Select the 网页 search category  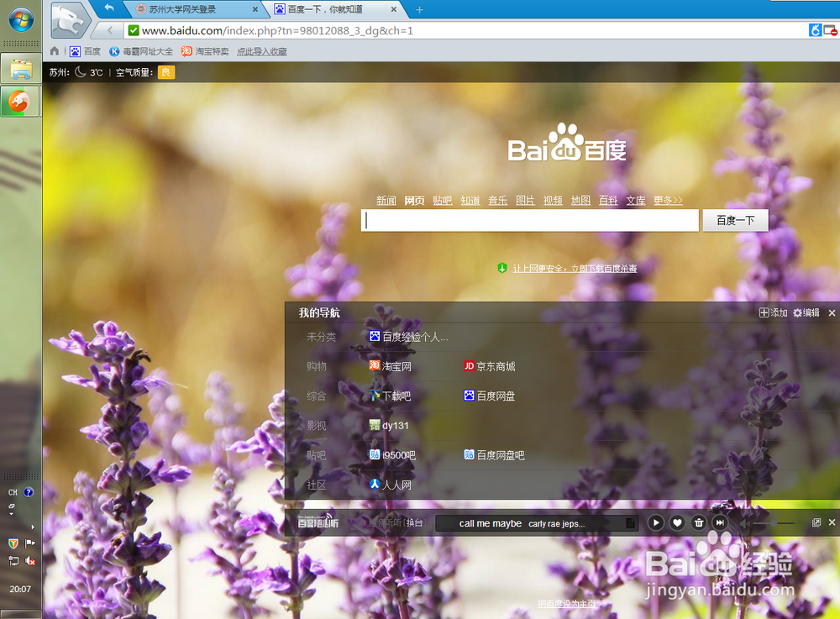point(414,200)
